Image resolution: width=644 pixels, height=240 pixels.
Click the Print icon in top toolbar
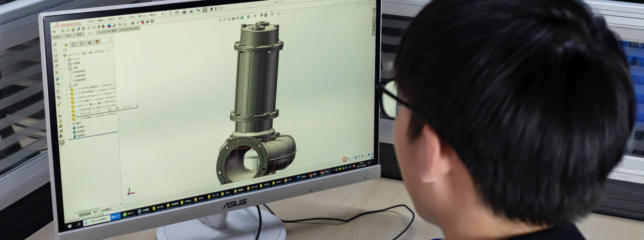click(x=191, y=11)
